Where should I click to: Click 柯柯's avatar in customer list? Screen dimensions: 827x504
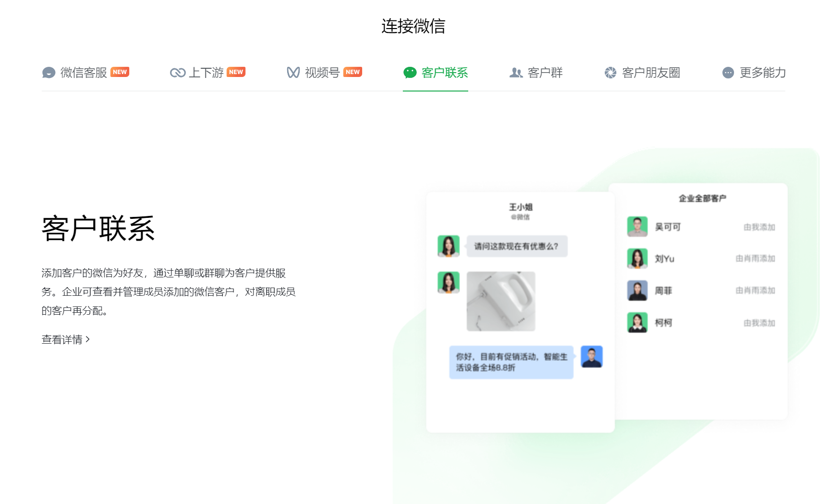(637, 322)
